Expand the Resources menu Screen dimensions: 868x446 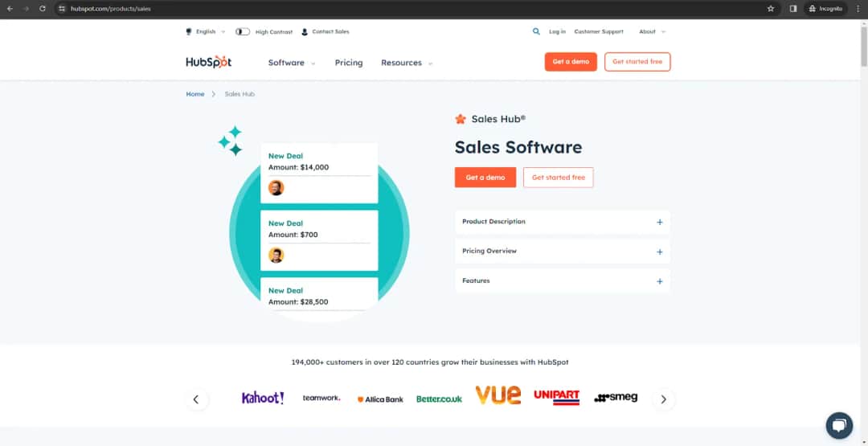point(407,63)
